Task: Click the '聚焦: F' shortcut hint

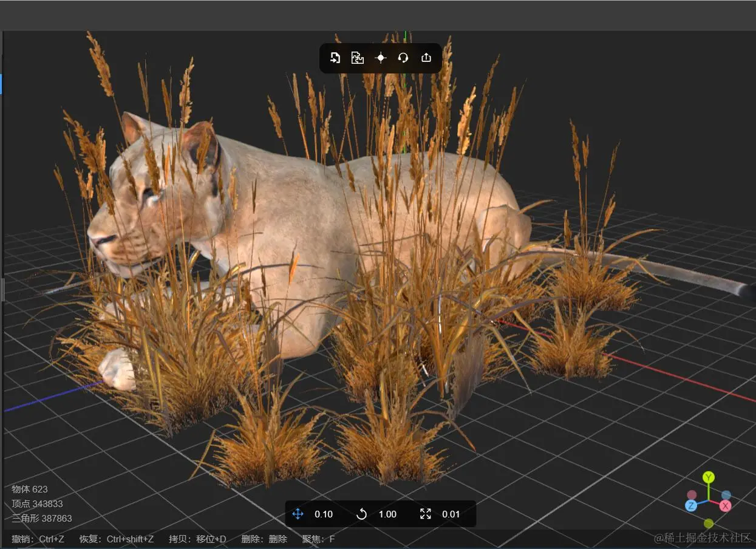Action: tap(318, 539)
